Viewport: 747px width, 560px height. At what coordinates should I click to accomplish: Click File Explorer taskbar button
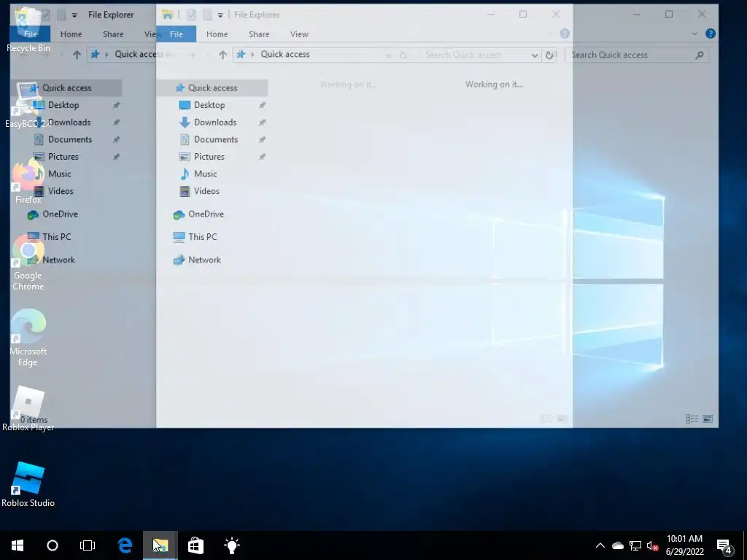pyautogui.click(x=160, y=545)
